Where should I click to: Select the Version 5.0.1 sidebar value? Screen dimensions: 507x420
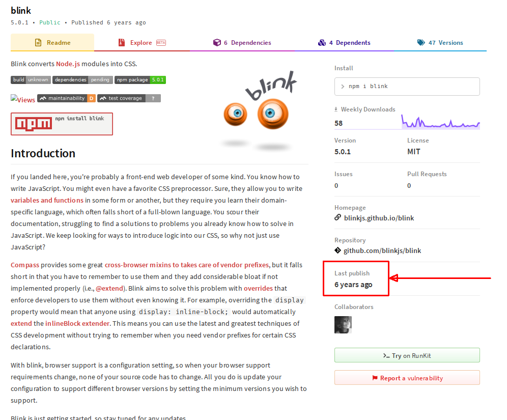coord(343,152)
